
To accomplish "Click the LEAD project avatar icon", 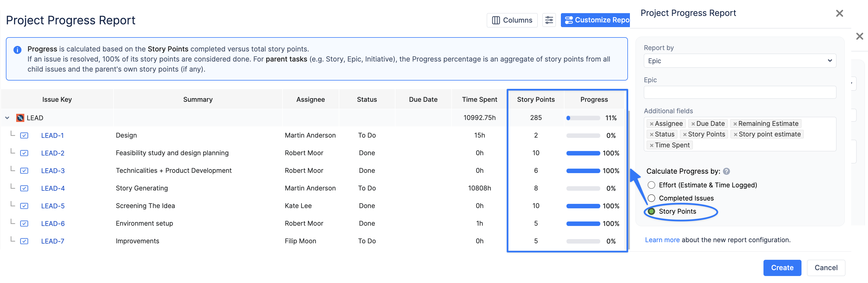I will pyautogui.click(x=20, y=118).
